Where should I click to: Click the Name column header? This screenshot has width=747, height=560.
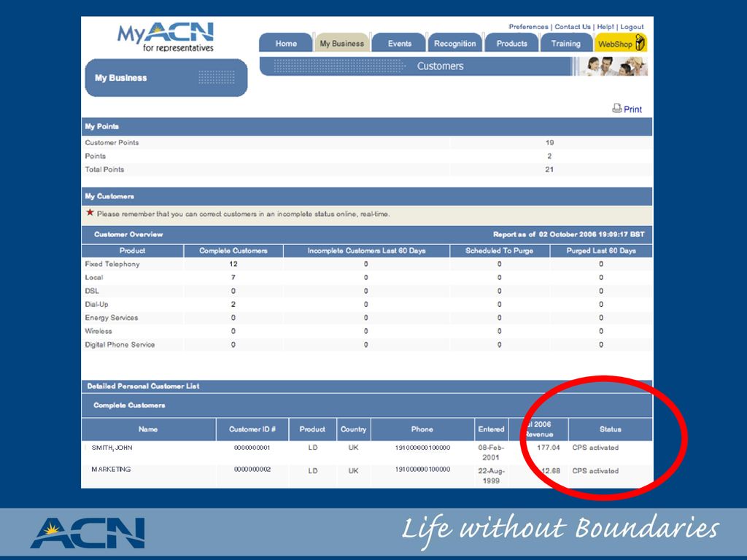[148, 429]
